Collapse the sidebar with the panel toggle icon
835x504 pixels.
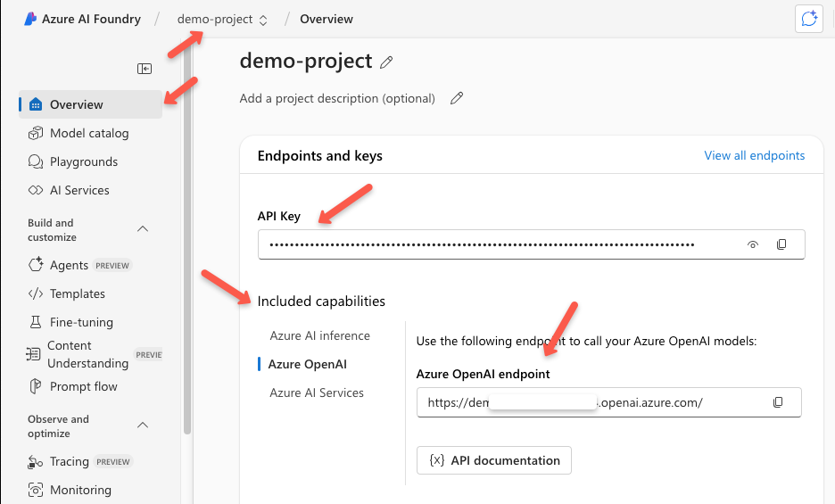point(145,69)
